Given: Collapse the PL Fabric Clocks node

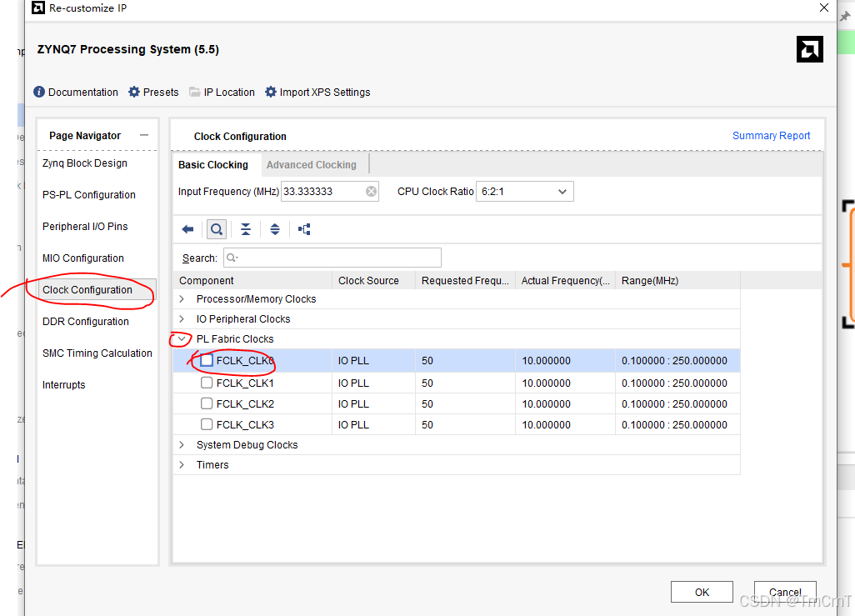Looking at the screenshot, I should click(182, 338).
